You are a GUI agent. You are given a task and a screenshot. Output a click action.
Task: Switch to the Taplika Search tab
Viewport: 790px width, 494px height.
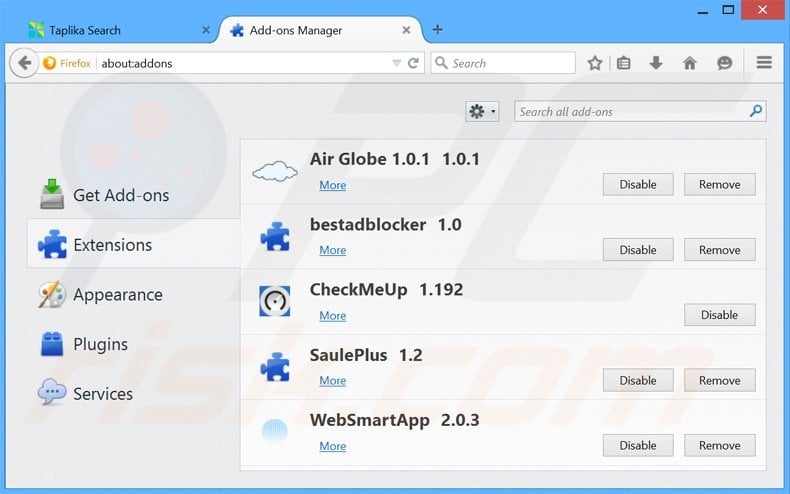point(119,30)
